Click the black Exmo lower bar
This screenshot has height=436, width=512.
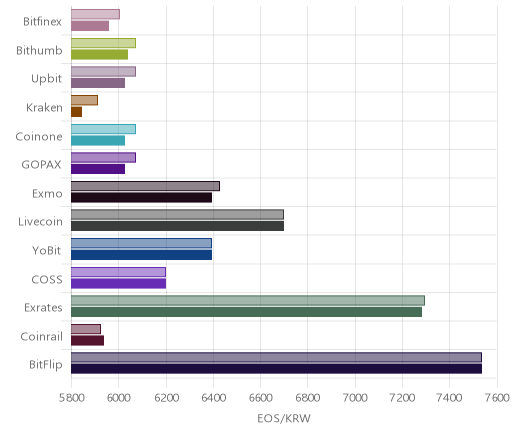pos(141,198)
